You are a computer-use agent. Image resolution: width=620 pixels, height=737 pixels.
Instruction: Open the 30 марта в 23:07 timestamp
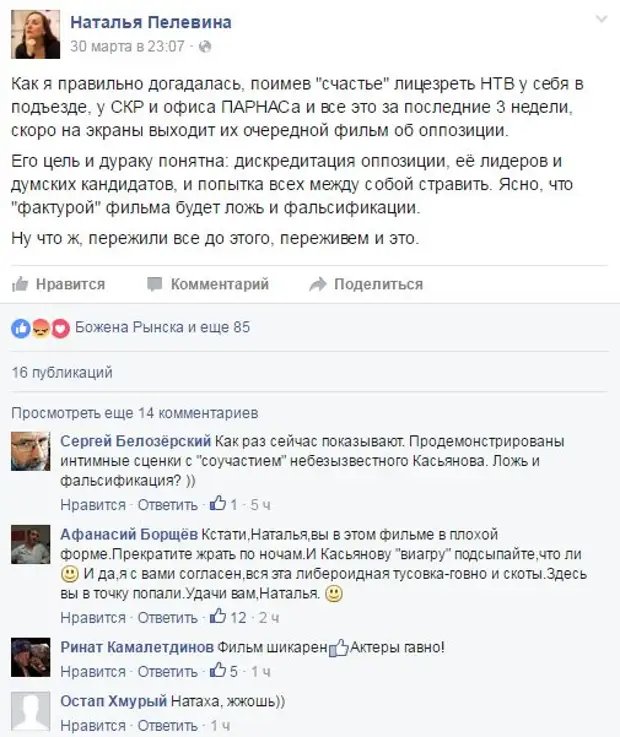[x=127, y=47]
